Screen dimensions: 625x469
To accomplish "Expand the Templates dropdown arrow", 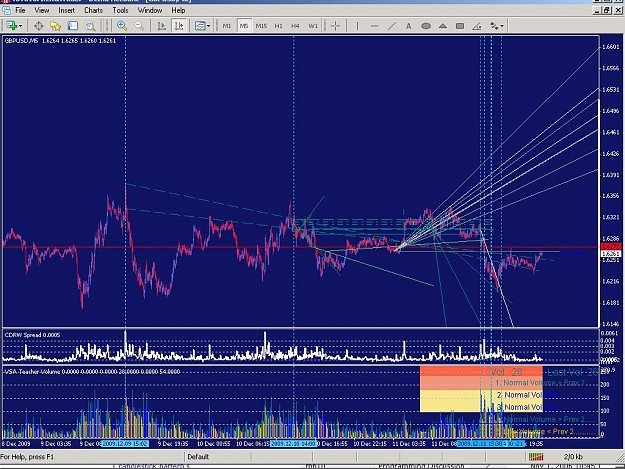I will click(x=208, y=26).
